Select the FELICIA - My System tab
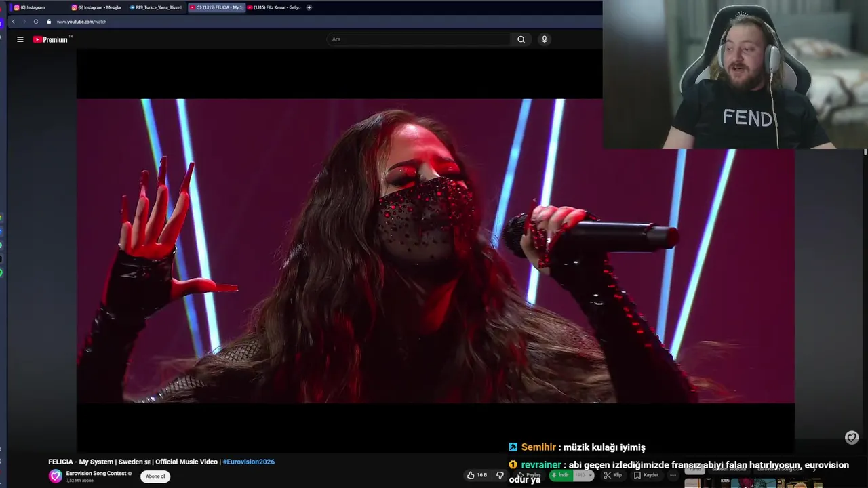Screen dimensions: 868x488 click(x=216, y=7)
